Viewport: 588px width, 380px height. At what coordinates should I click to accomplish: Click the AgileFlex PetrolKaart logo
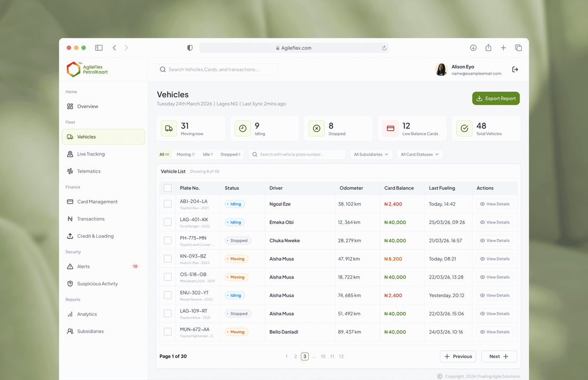pos(87,69)
